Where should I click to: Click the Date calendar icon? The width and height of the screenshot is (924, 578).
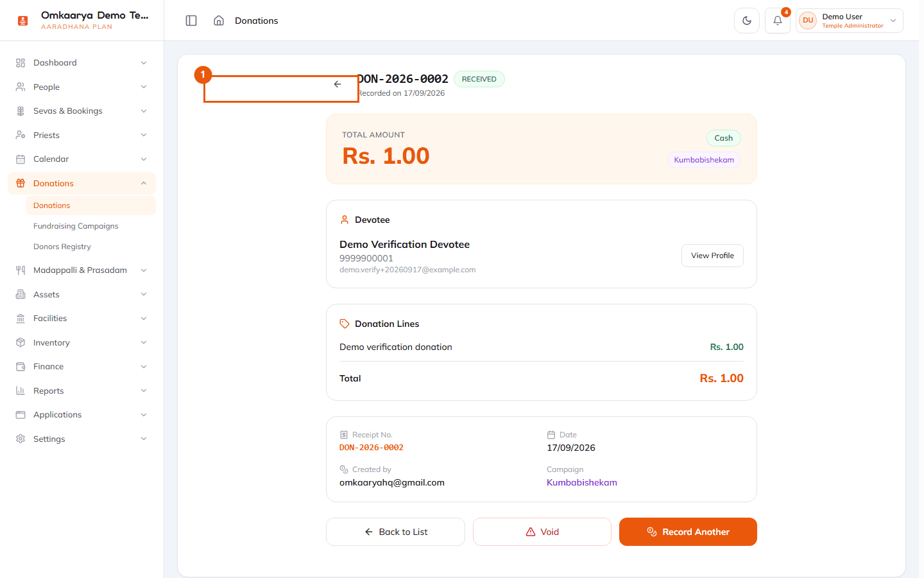pos(551,435)
